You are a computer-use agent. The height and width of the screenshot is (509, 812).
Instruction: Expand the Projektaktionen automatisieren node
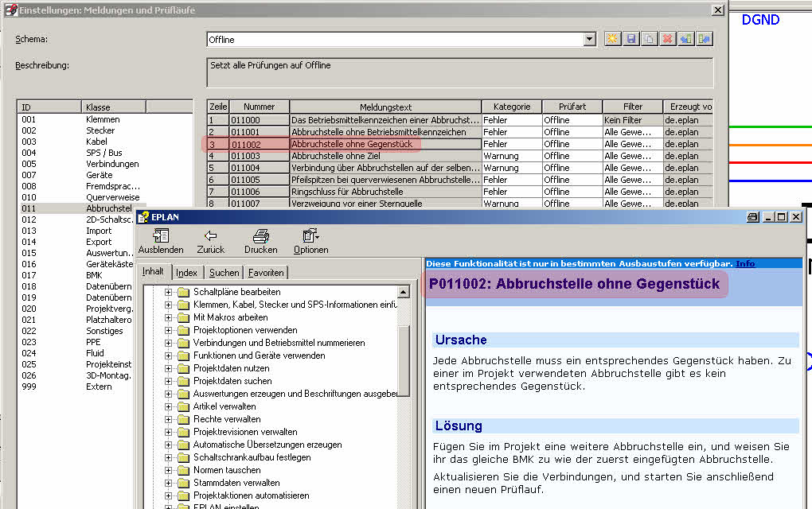(168, 495)
